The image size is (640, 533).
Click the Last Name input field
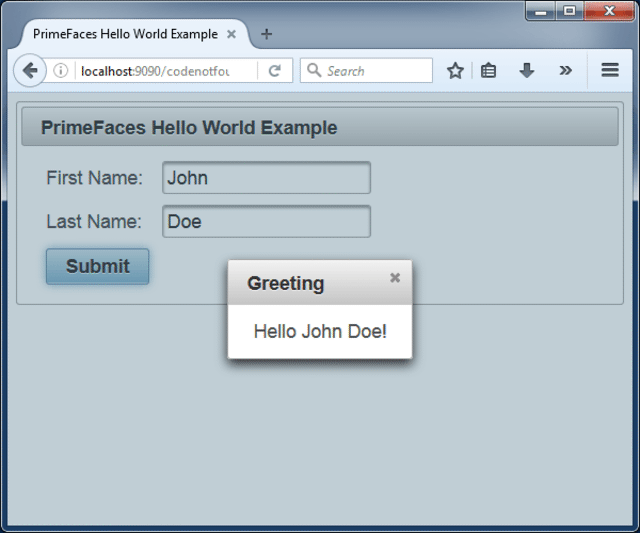(x=266, y=221)
